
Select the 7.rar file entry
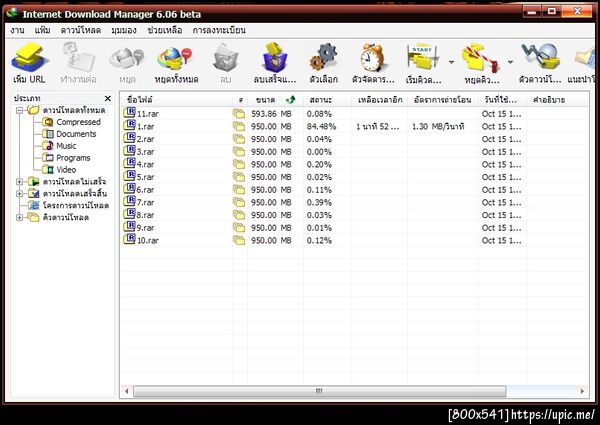pyautogui.click(x=145, y=202)
